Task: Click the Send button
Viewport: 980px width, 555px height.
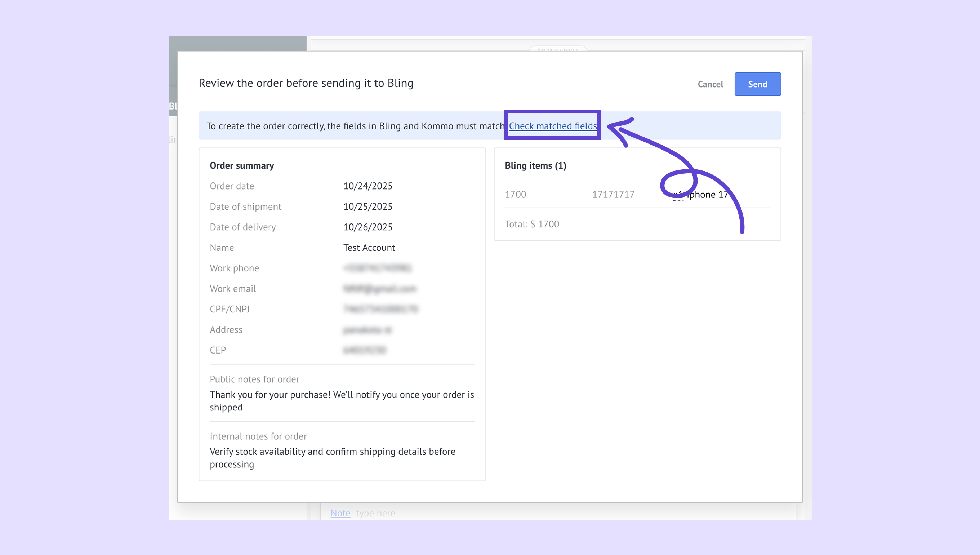Action: [757, 84]
